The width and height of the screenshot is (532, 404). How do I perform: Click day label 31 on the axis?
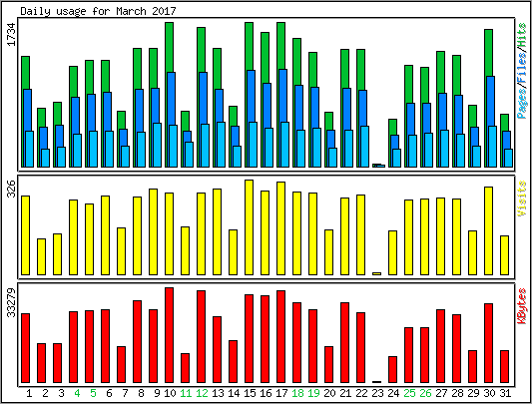click(x=504, y=393)
